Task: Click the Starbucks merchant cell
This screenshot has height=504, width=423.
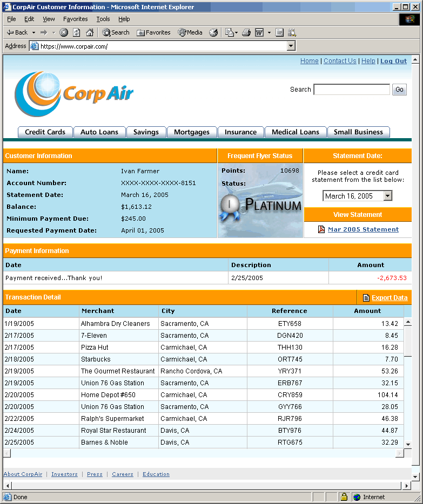Action: coord(119,359)
